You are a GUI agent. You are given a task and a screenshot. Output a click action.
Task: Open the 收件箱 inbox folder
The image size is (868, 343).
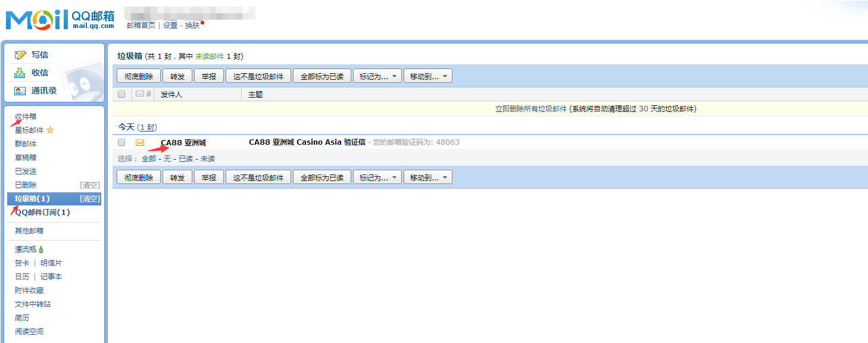tap(26, 116)
